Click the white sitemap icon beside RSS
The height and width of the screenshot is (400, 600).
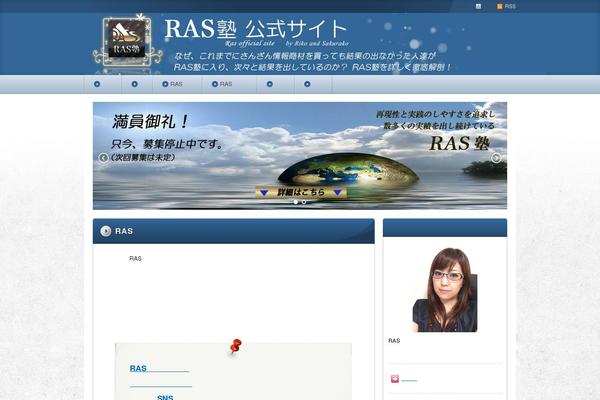coord(478,7)
